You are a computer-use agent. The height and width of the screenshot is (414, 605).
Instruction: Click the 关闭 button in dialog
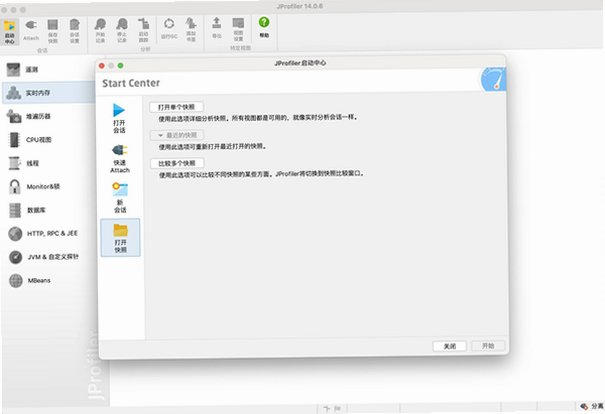(450, 346)
